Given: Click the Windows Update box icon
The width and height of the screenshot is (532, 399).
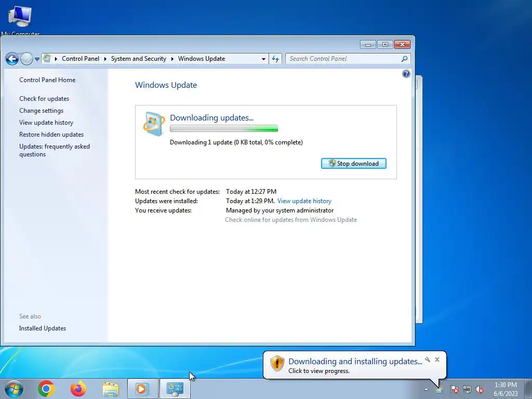Looking at the screenshot, I should tap(154, 124).
